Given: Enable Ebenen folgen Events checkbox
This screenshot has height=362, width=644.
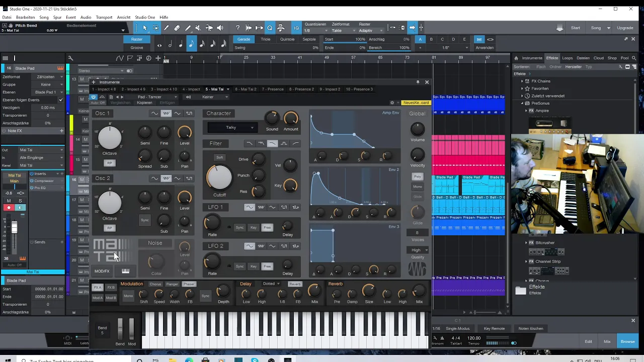Looking at the screenshot, I should click(x=61, y=100).
